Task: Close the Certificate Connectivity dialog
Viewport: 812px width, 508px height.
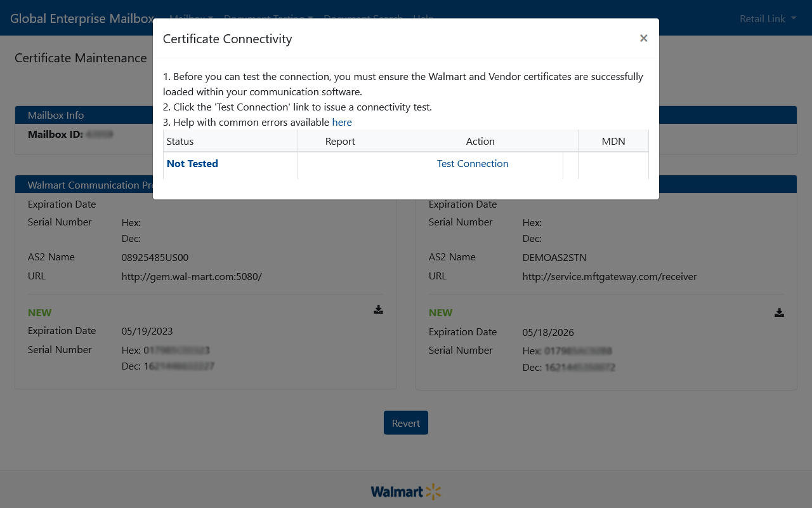Action: [x=643, y=38]
